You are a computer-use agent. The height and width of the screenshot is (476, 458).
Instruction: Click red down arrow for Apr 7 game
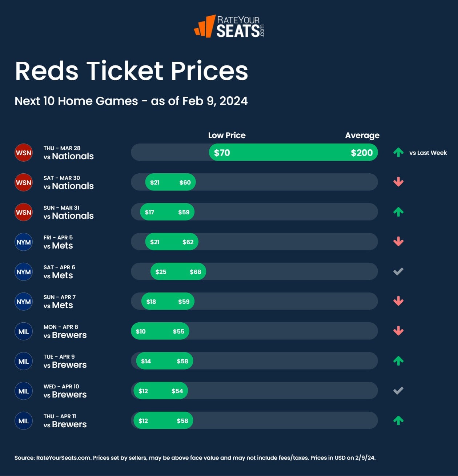[398, 301]
